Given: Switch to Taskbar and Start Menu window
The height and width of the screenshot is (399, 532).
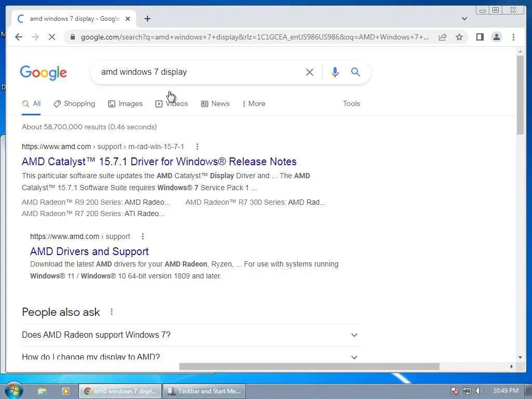Looking at the screenshot, I should [x=204, y=391].
